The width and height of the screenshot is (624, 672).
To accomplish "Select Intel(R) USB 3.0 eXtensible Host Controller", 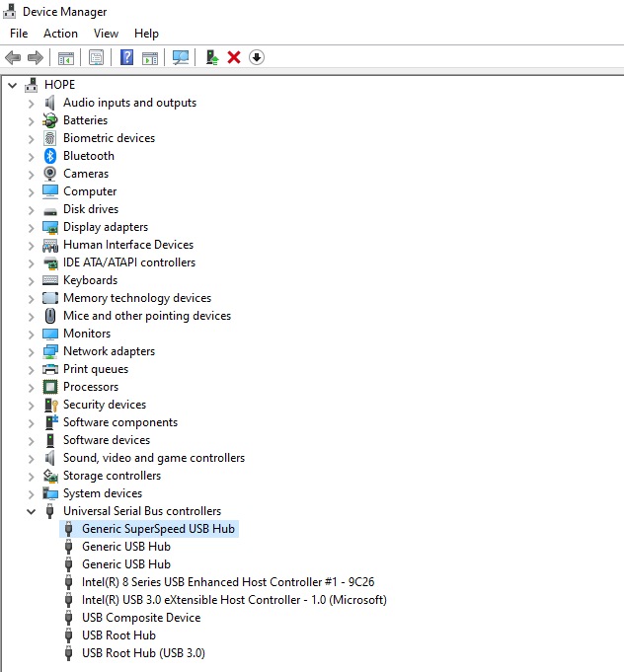I will pos(234,600).
